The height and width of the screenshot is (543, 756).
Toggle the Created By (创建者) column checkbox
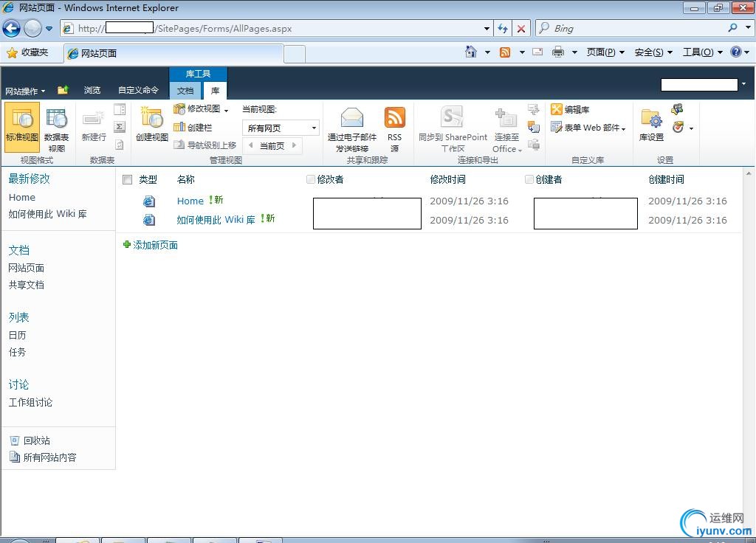529,179
